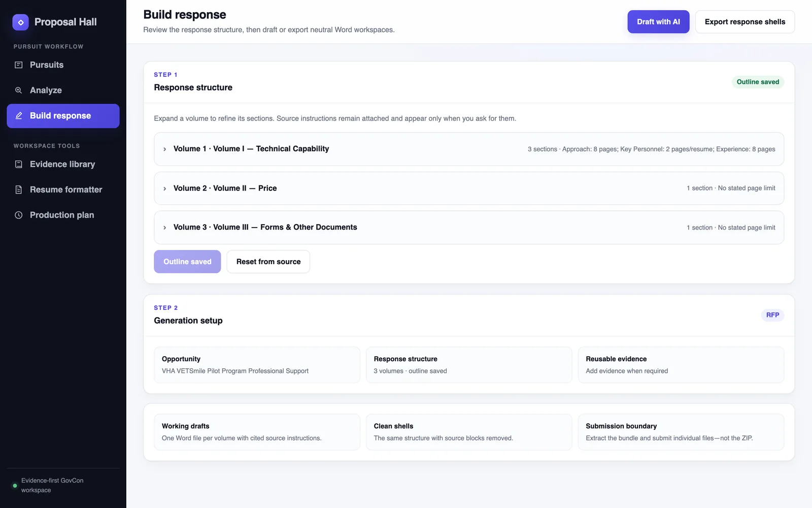Click the Draft with AI button
Screen dimensions: 812x508
(658, 22)
